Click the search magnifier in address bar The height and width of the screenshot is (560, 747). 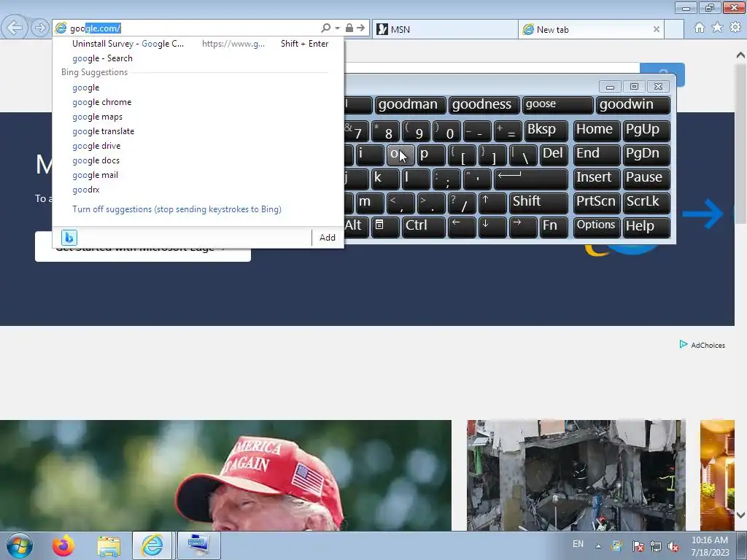tap(326, 28)
